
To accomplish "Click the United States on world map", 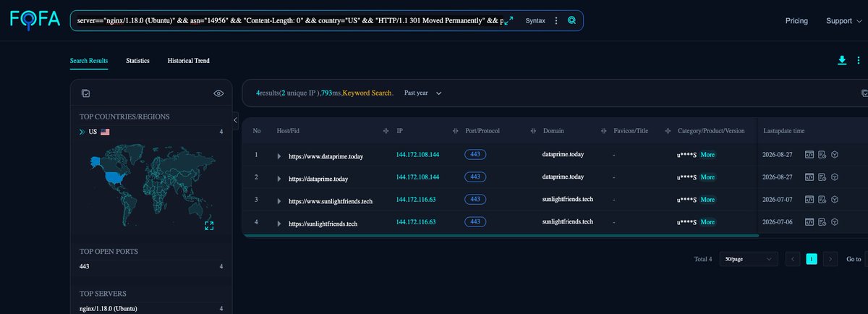I will click(114, 176).
